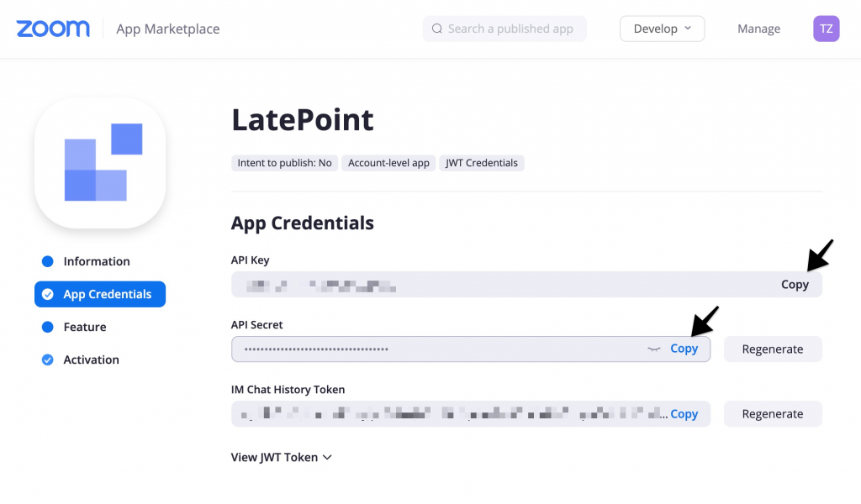Regenerate the API Secret
This screenshot has height=504, width=861.
pos(773,349)
